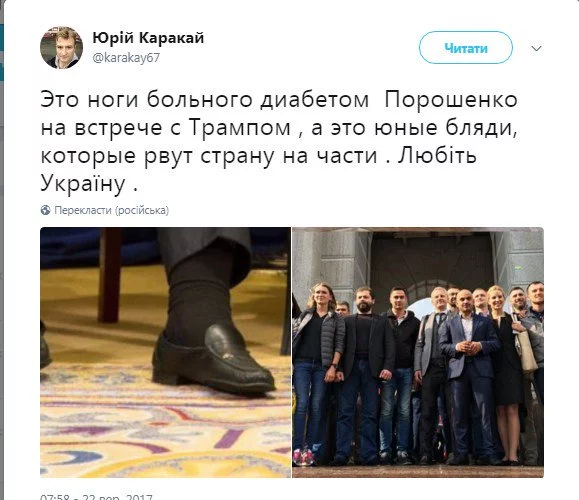Follow the account with Читати button
579x500 pixels.
tap(466, 48)
